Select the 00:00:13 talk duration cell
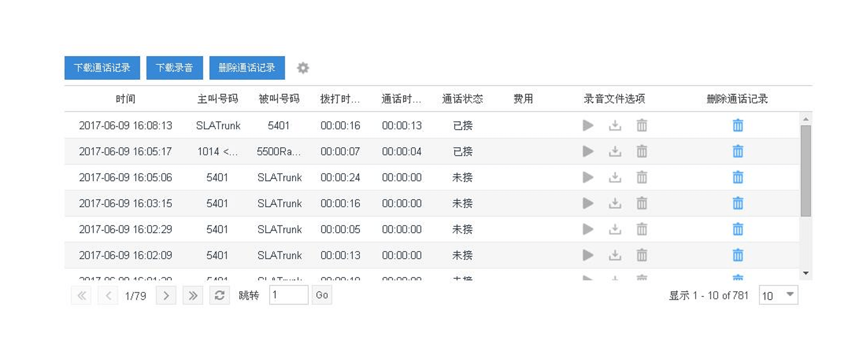This screenshot has width=868, height=354. click(402, 126)
